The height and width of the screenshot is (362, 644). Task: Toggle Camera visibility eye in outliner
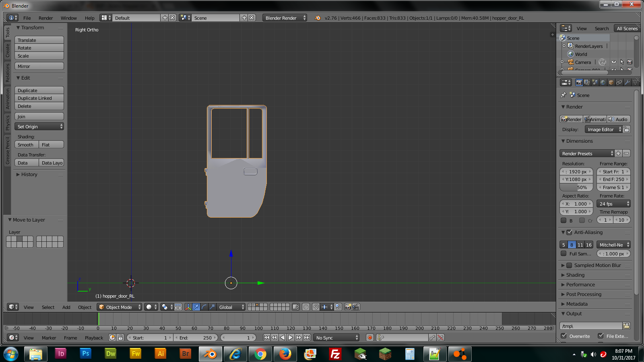coord(613,62)
